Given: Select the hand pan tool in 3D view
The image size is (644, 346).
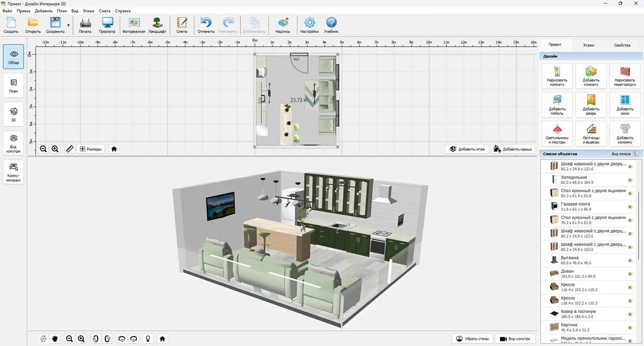Looking at the screenshot, I should [55, 338].
